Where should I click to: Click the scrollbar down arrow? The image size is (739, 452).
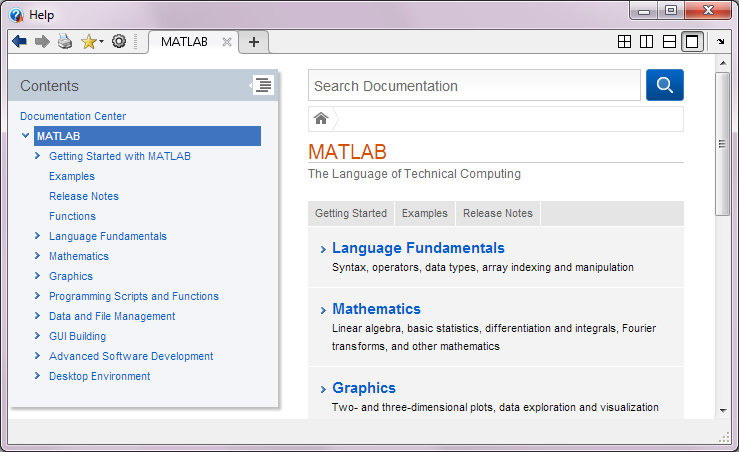723,411
